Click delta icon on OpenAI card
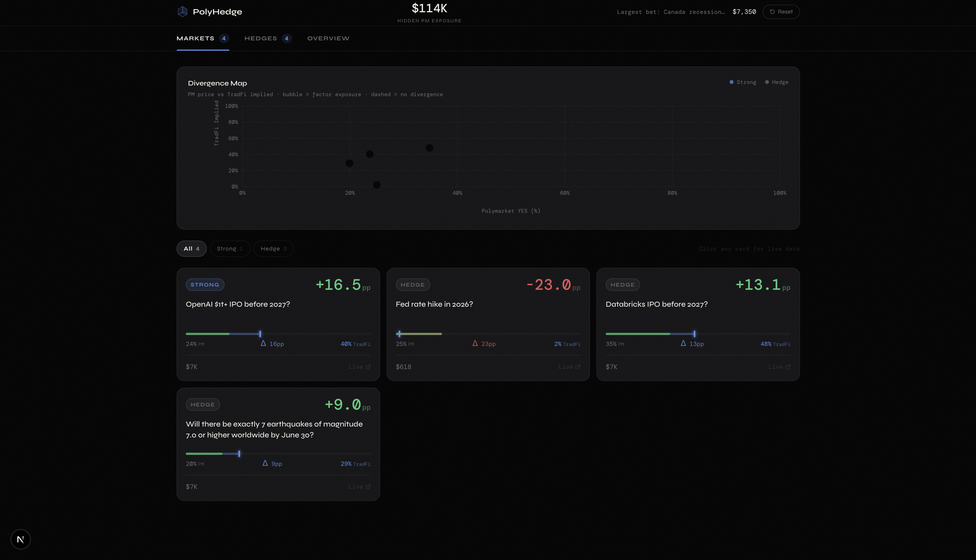 pos(263,343)
